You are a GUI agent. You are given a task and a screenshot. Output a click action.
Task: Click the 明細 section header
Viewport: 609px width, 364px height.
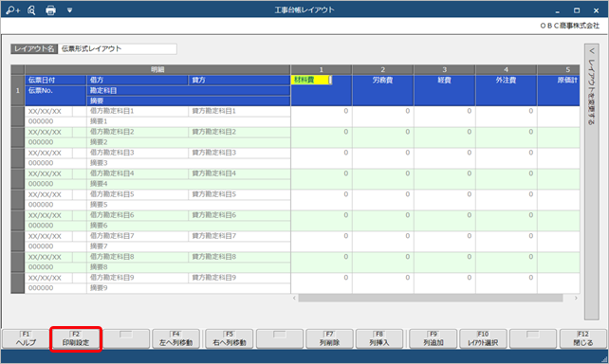[x=157, y=70]
